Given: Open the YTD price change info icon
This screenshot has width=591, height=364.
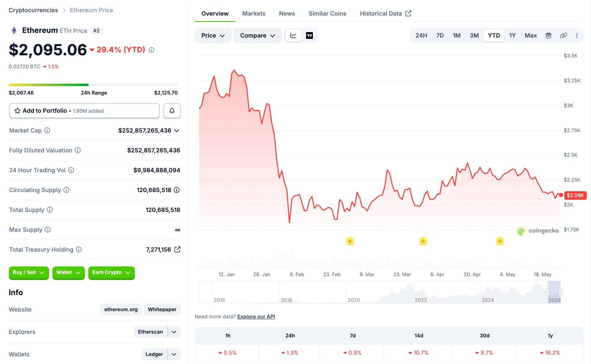Looking at the screenshot, I should (x=151, y=50).
